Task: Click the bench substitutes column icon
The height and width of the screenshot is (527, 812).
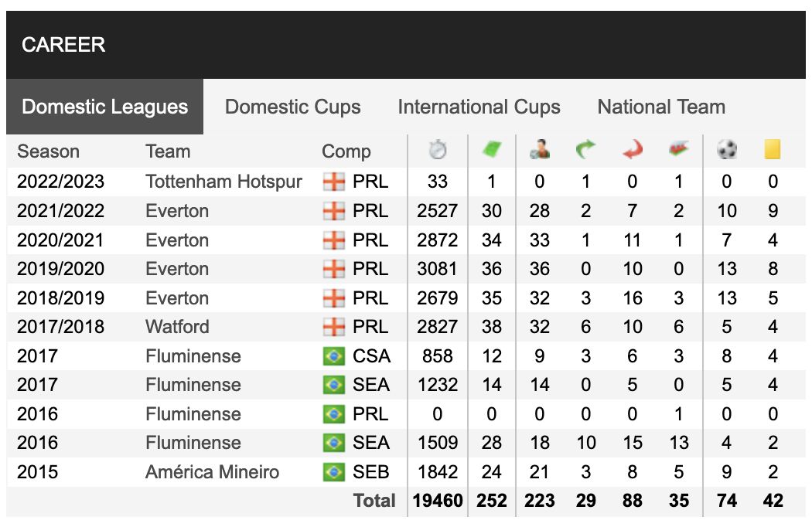Action: (678, 150)
